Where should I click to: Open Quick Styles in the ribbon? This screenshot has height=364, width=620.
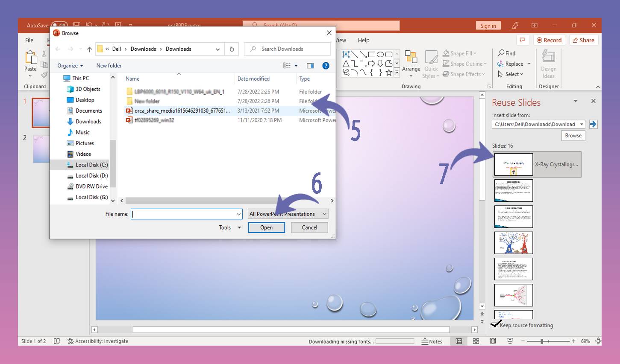[x=431, y=64]
